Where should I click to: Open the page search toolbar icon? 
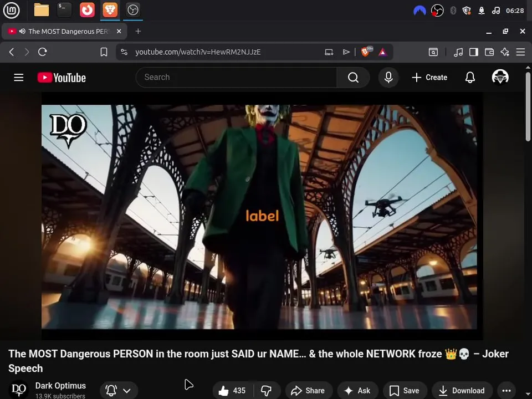coord(433,52)
